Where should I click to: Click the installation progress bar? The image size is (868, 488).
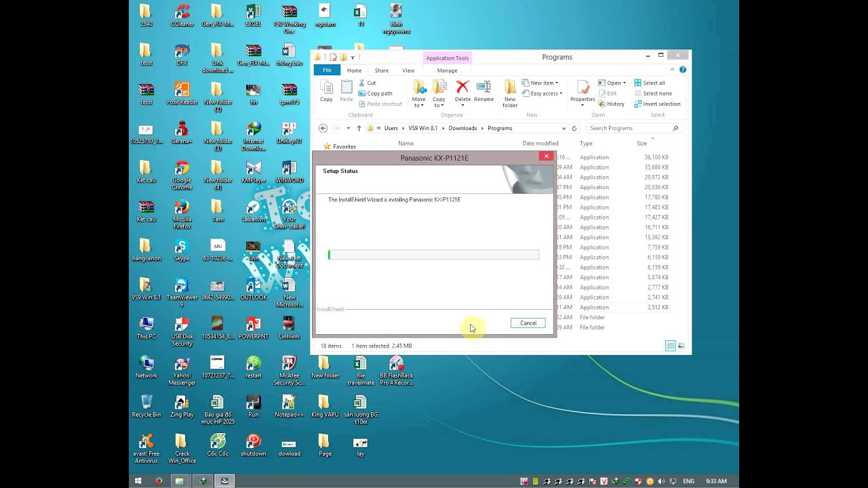[433, 255]
